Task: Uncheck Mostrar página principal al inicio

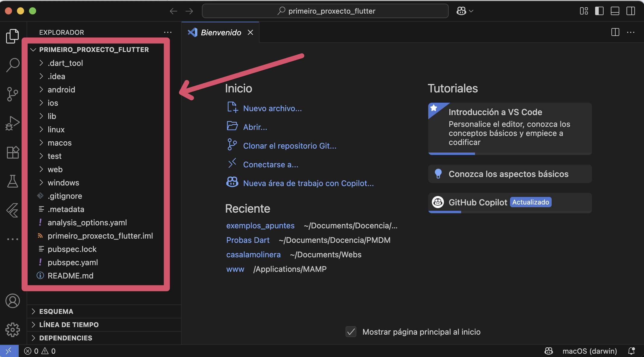Action: click(x=351, y=332)
